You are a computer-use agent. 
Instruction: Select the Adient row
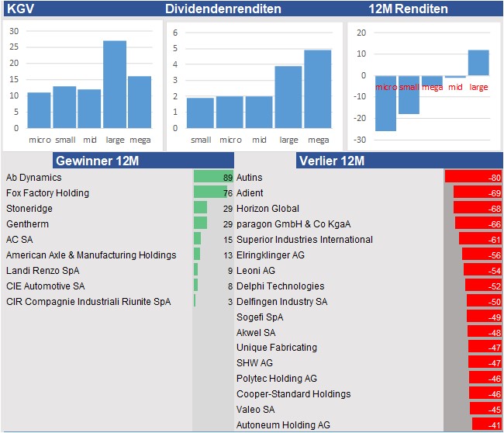369,192
